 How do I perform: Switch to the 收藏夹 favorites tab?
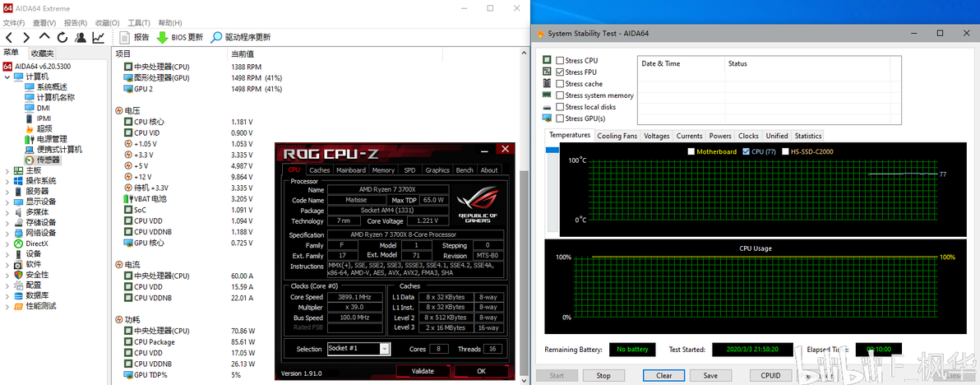[43, 53]
